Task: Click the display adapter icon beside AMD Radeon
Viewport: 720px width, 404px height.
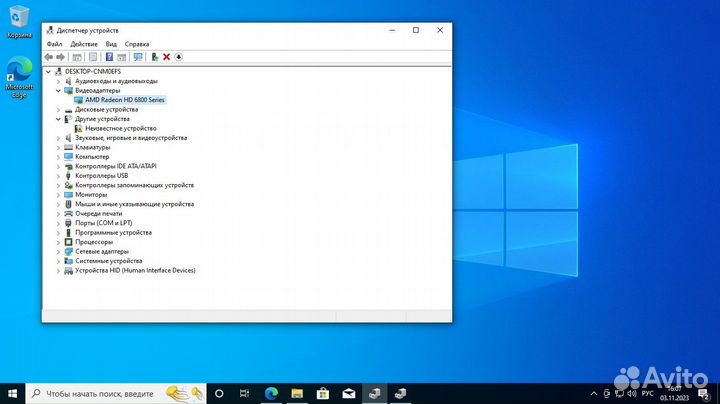Action: (x=79, y=100)
